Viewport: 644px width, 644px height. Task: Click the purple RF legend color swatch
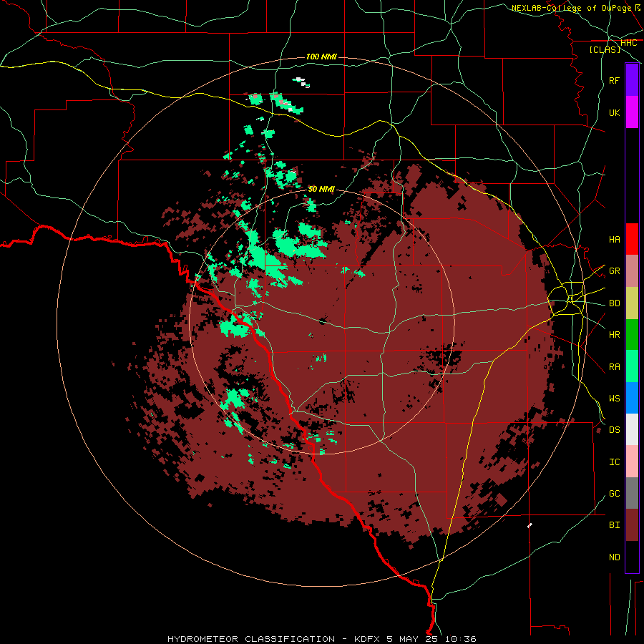[632, 80]
